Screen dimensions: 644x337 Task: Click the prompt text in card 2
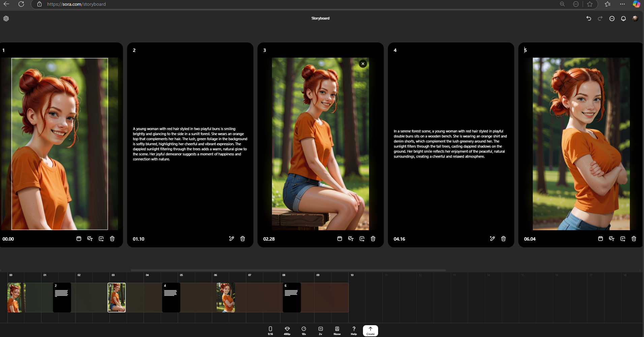click(190, 144)
